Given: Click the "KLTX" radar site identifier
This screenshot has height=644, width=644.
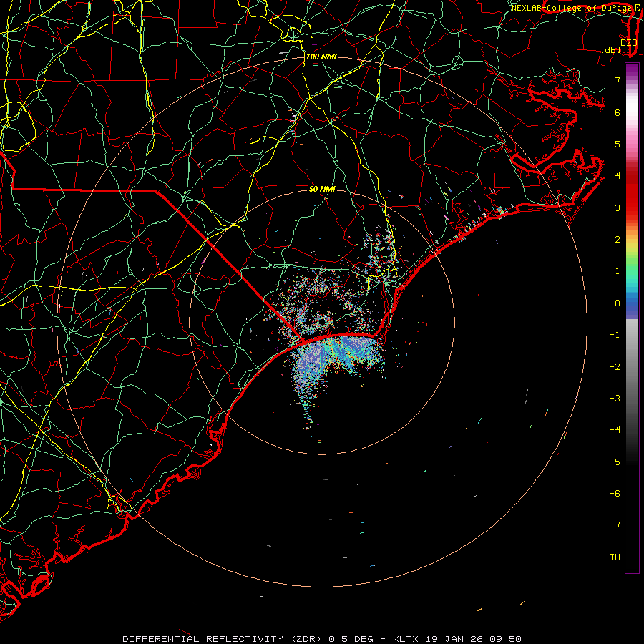Looking at the screenshot, I should tap(406, 639).
